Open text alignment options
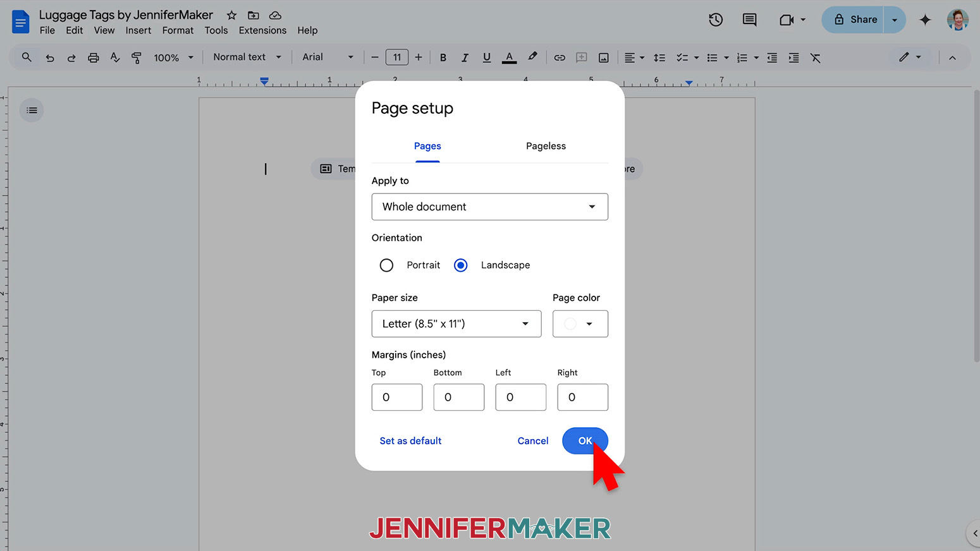 point(634,58)
